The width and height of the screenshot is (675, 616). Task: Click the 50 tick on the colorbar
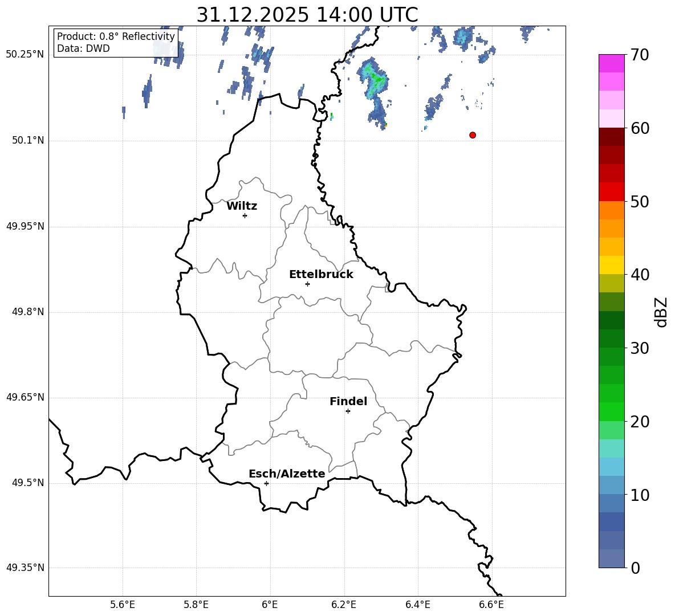[640, 201]
